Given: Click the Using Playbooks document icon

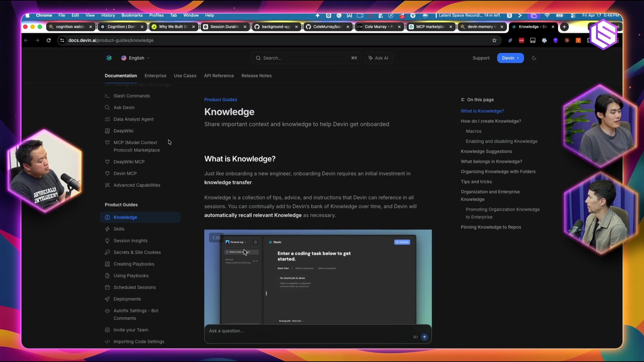Looking at the screenshot, I should [x=107, y=276].
